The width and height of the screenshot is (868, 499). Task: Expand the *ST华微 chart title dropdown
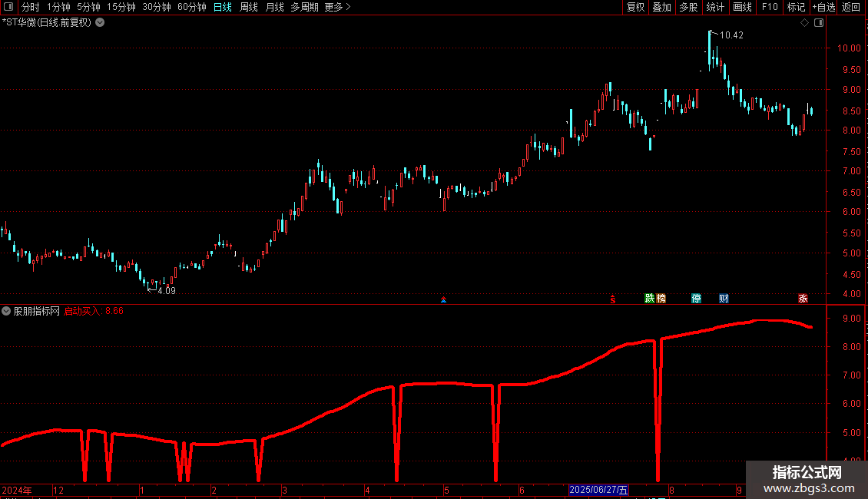pyautogui.click(x=100, y=23)
